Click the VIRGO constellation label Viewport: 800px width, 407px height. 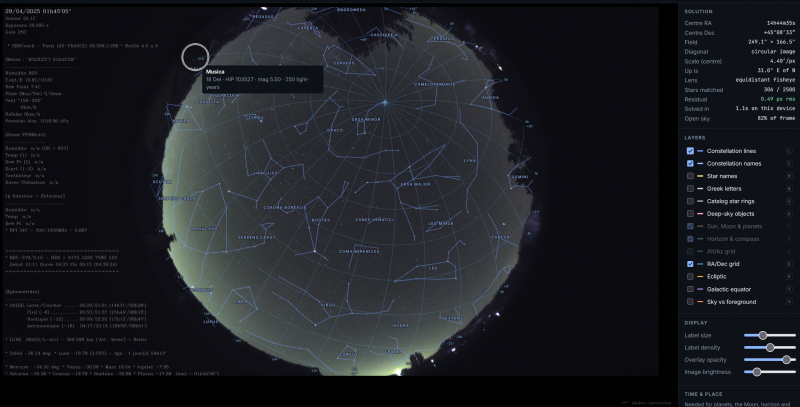[328, 305]
